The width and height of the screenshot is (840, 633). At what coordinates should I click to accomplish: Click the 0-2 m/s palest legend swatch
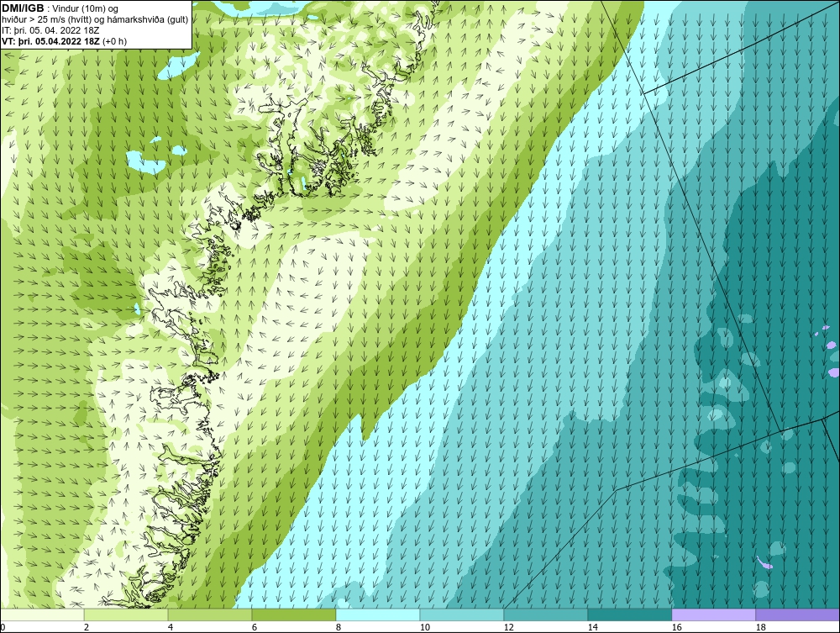[42, 615]
